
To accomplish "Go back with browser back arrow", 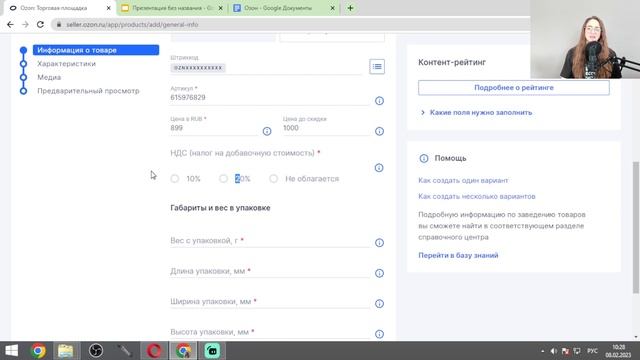I will [x=10, y=24].
